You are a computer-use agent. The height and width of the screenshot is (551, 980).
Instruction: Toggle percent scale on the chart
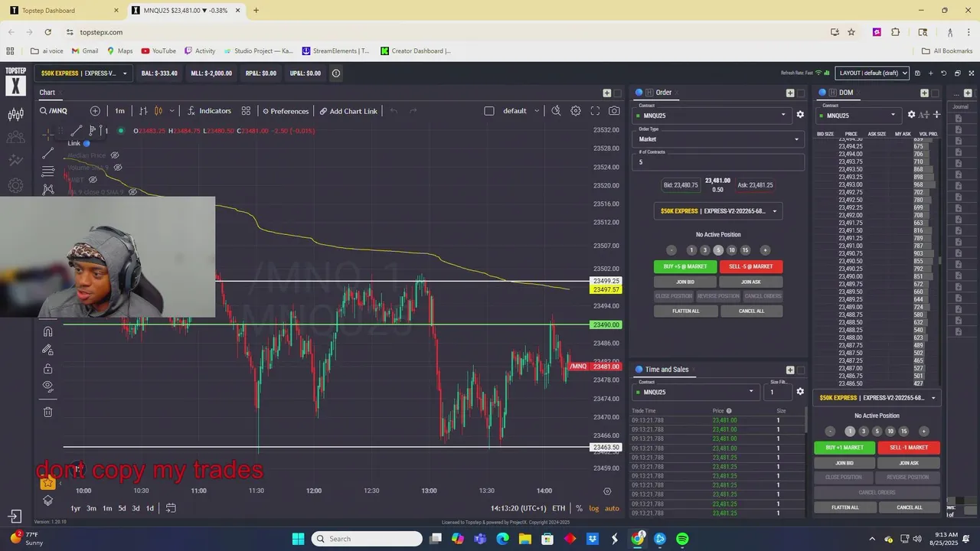click(579, 508)
